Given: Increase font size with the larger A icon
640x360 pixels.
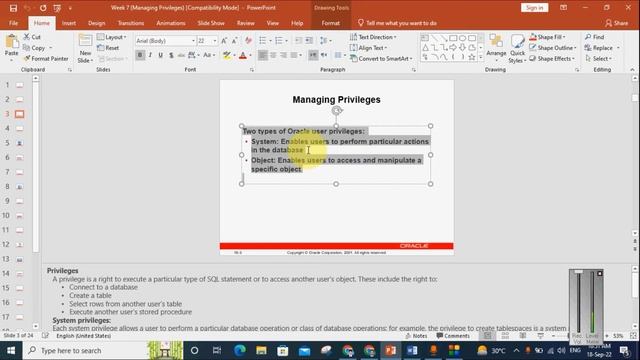Looking at the screenshot, I should tap(224, 41).
